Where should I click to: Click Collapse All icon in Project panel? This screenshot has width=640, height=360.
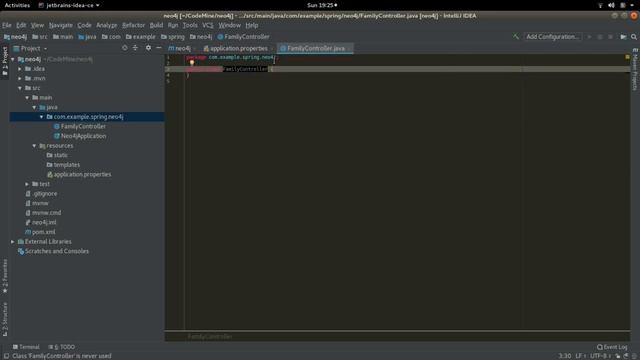click(x=135, y=48)
